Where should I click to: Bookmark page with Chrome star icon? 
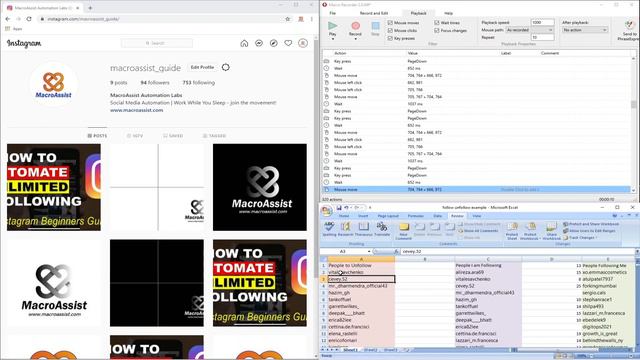pyautogui.click(x=288, y=19)
